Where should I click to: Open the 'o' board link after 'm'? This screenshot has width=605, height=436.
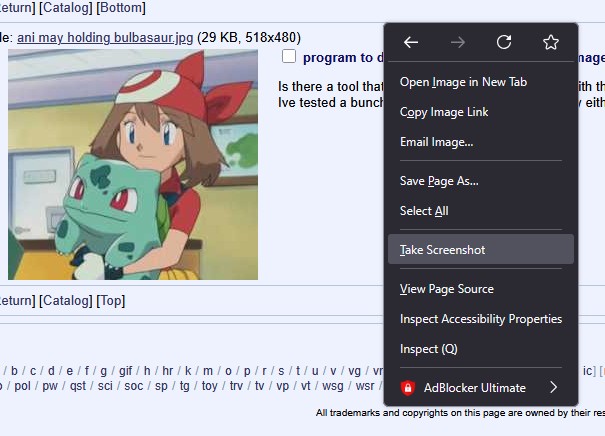point(228,371)
